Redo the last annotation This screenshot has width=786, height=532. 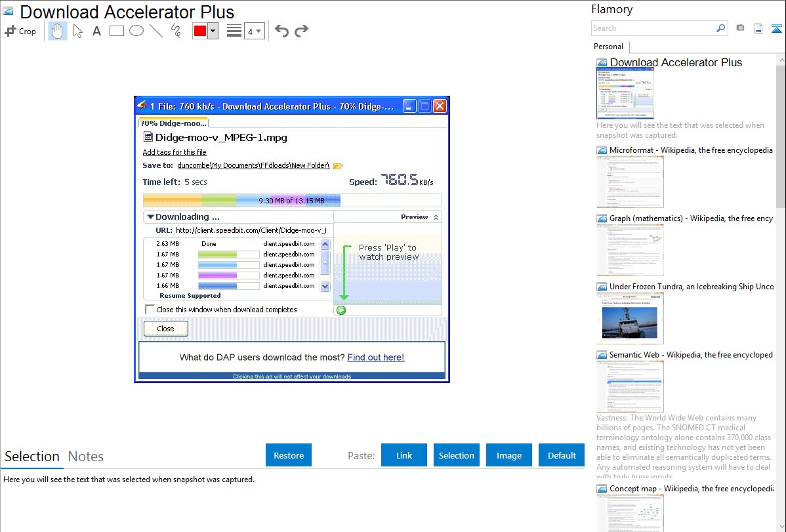[301, 31]
